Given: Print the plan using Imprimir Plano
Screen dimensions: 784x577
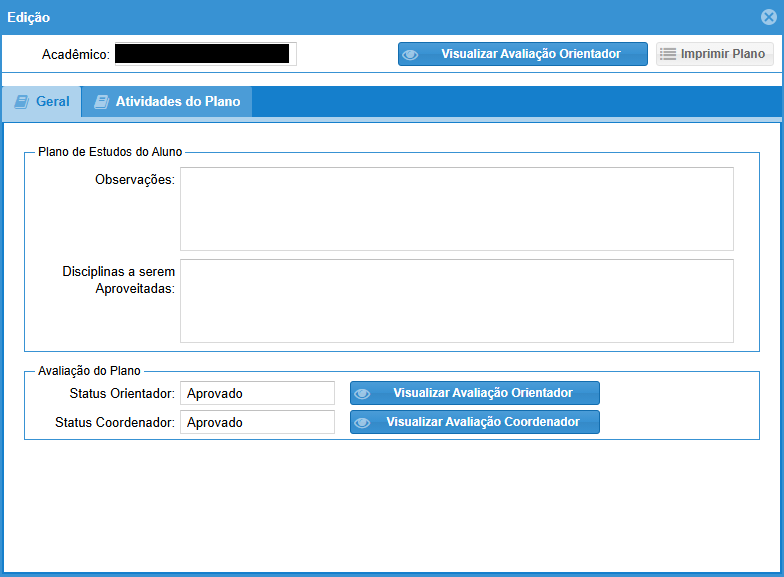Looking at the screenshot, I should click(714, 54).
